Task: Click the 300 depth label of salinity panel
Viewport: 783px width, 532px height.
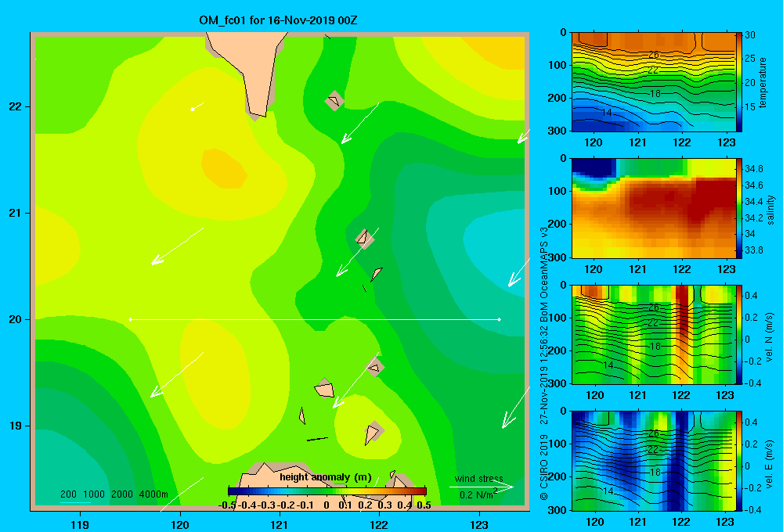Action: pyautogui.click(x=557, y=257)
